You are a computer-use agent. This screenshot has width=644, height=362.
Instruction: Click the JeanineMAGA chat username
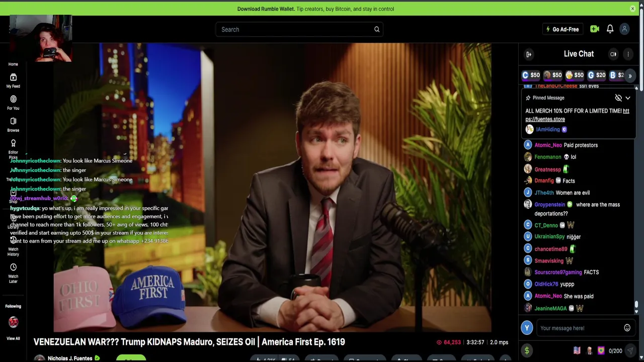[x=550, y=308]
